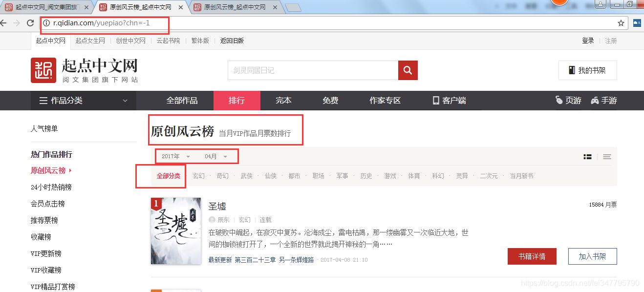The image size is (644, 292).
Task: Switch to detailed grid view mode
Action: pos(587,157)
